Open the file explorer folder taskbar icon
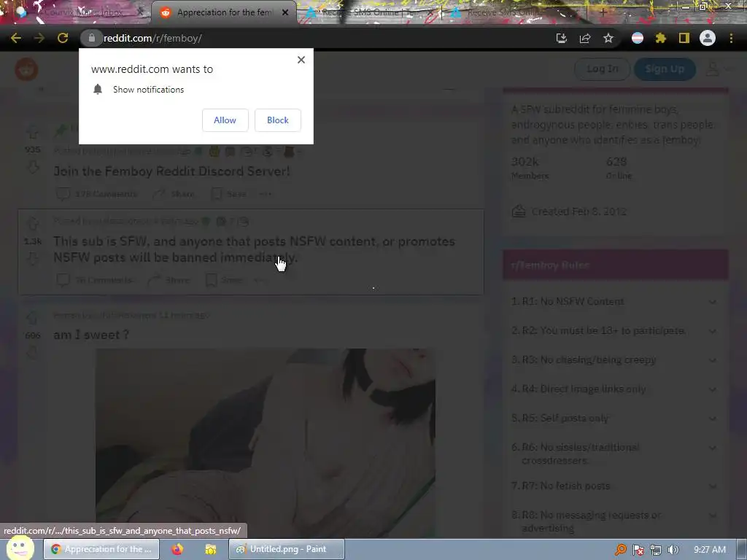The width and height of the screenshot is (747, 560). point(210,549)
